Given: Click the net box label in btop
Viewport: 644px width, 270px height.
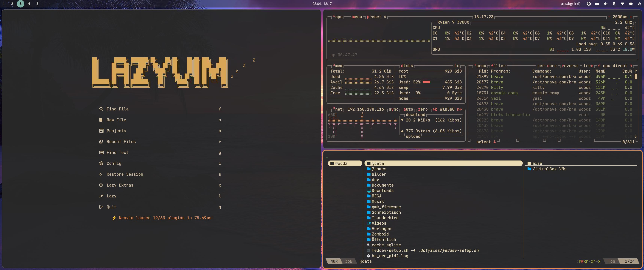Looking at the screenshot, I should pyautogui.click(x=338, y=109).
